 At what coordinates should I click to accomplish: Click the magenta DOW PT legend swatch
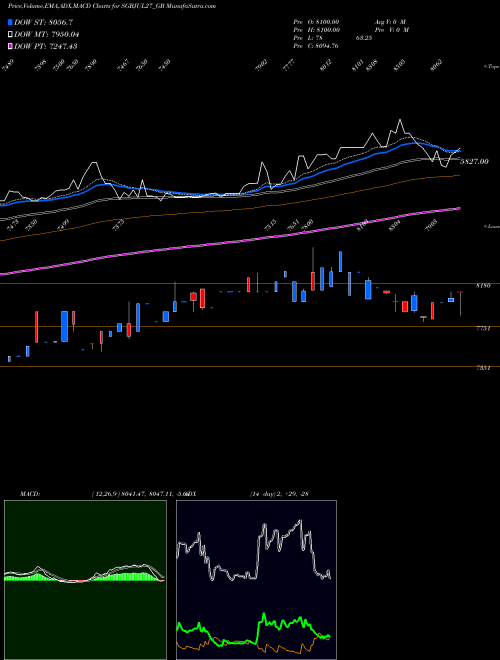(10, 46)
